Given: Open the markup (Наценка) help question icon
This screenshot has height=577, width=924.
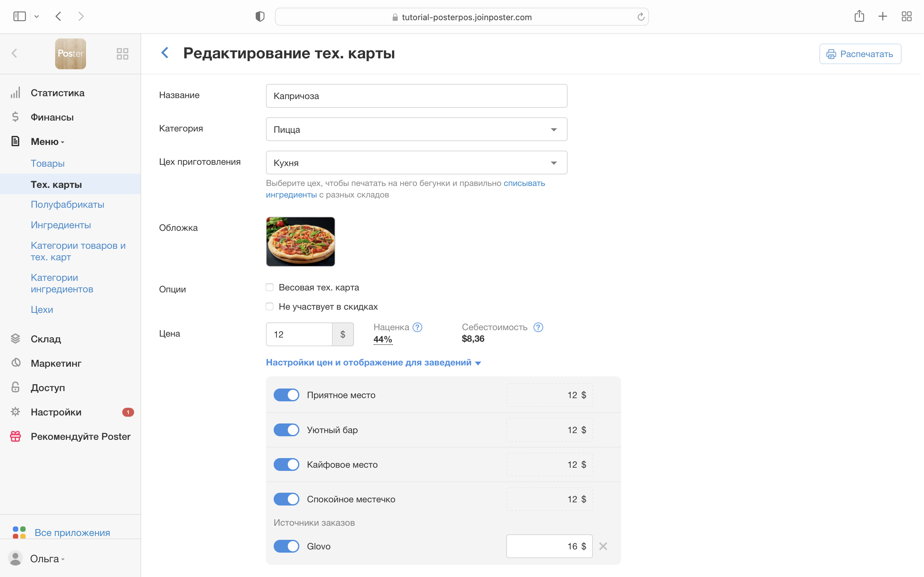Looking at the screenshot, I should coord(417,327).
